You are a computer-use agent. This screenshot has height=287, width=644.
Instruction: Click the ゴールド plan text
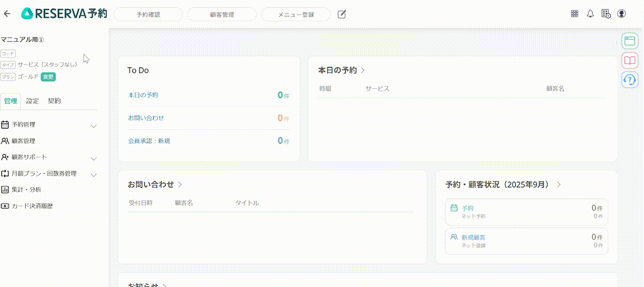click(28, 77)
